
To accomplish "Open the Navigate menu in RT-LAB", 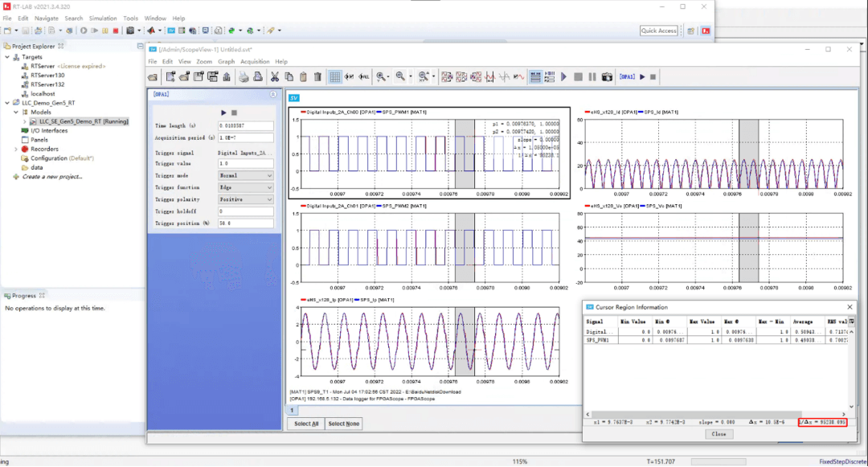I will (x=46, y=18).
